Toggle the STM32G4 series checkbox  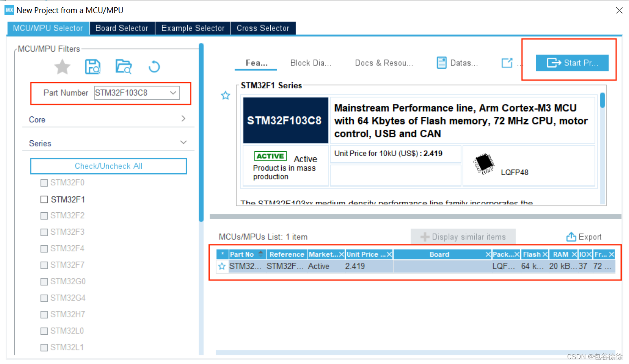(44, 298)
